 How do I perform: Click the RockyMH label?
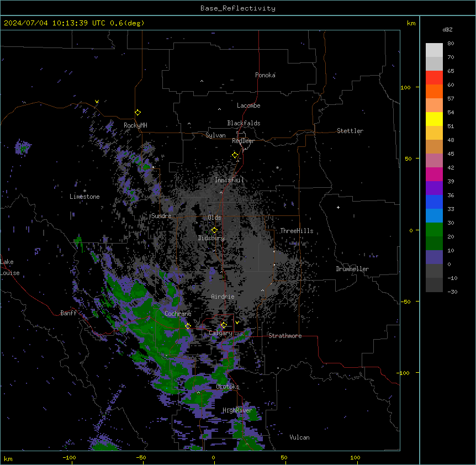pos(135,125)
